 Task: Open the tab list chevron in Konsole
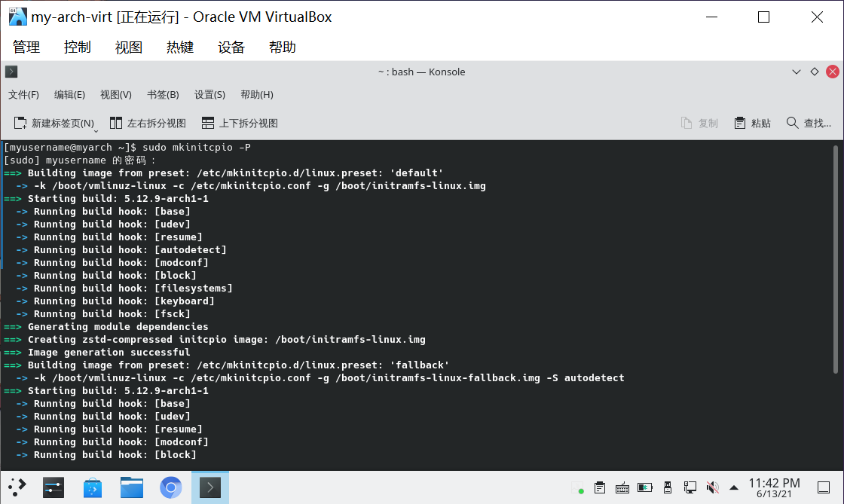(x=797, y=72)
